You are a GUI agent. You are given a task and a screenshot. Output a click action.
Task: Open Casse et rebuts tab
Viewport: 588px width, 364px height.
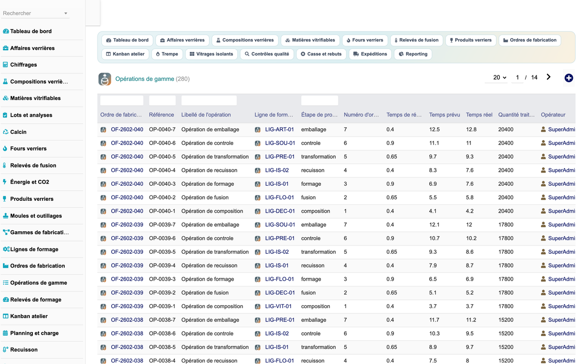coord(321,54)
